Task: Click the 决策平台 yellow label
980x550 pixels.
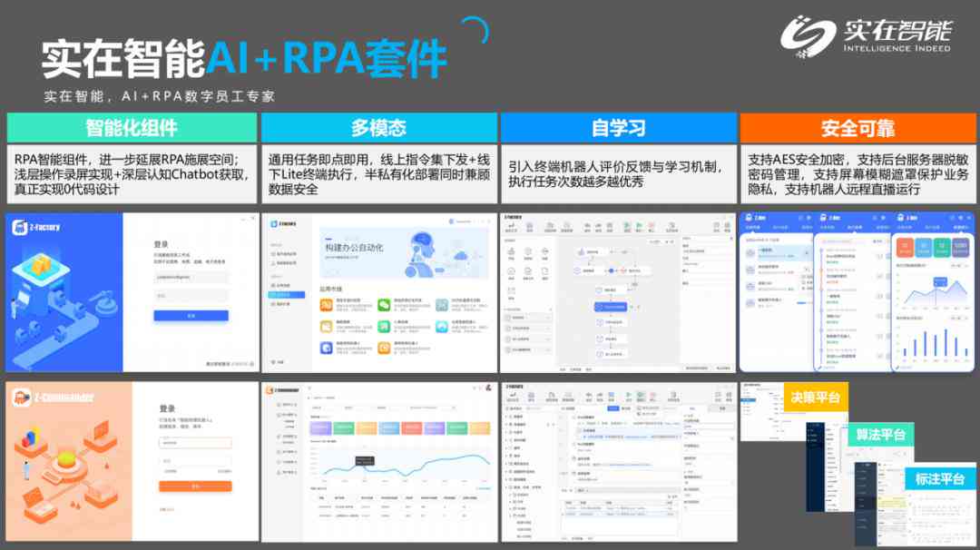Action: click(816, 397)
